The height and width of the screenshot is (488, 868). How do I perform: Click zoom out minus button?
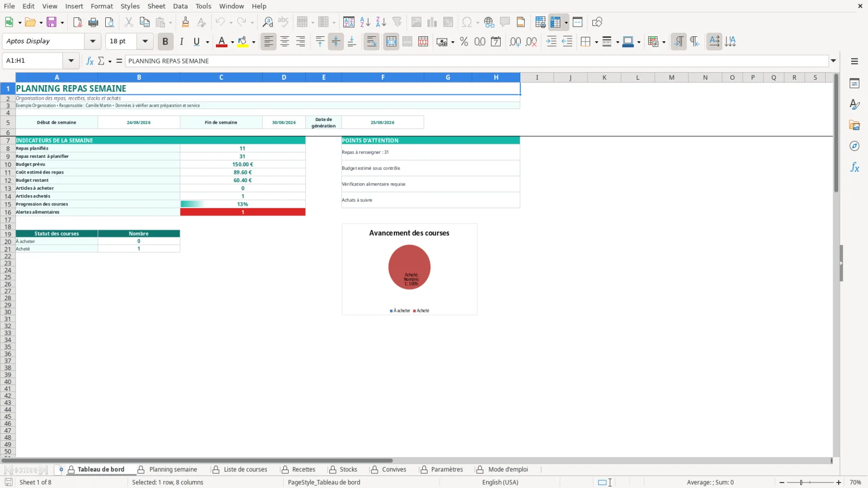tap(782, 483)
